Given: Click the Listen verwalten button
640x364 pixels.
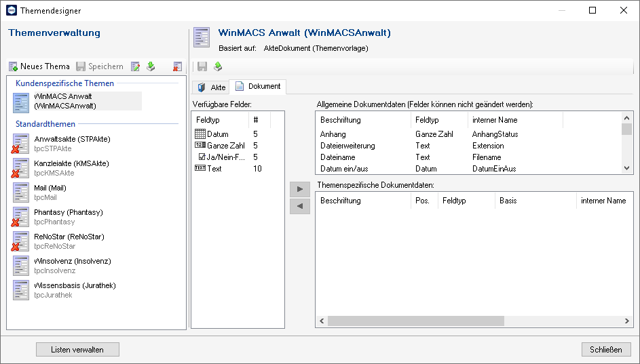Looking at the screenshot, I should 77,350.
